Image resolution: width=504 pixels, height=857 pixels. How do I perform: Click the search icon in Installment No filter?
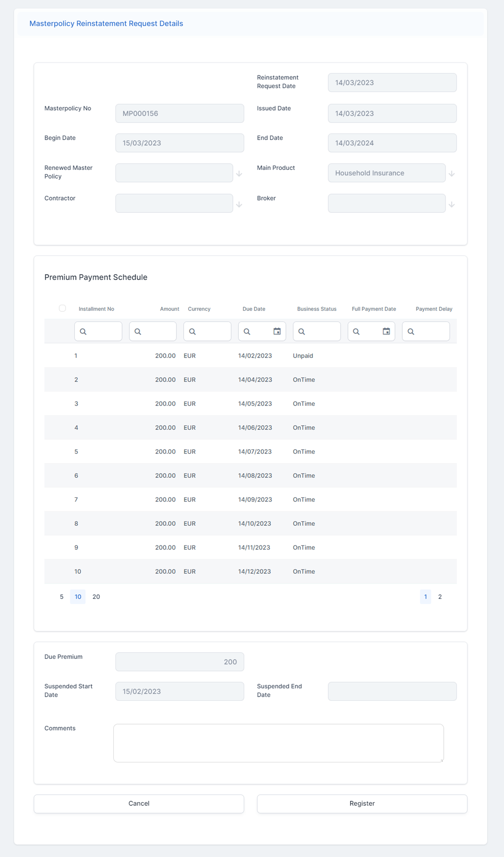coord(83,332)
